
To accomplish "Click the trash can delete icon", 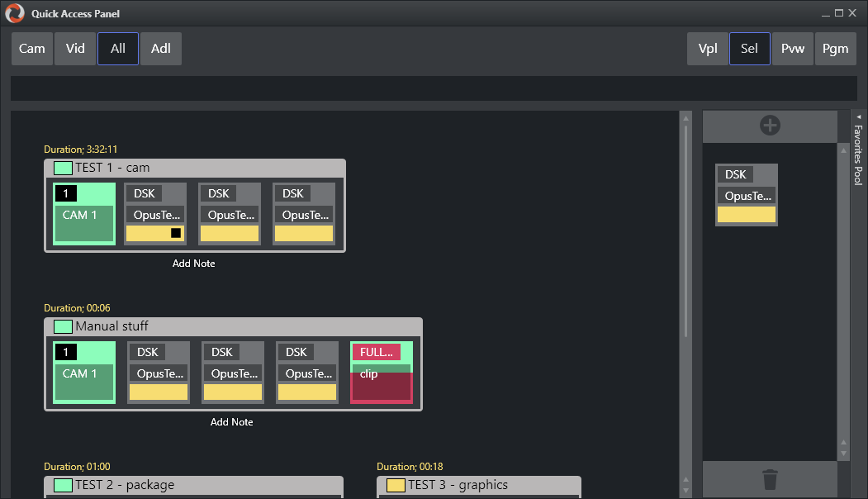I will tap(770, 479).
